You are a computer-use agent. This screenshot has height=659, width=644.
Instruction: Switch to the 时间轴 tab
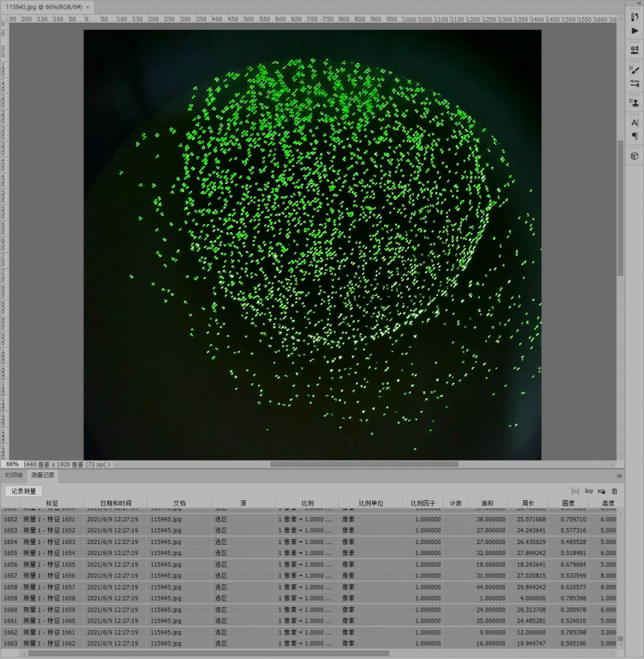pyautogui.click(x=14, y=475)
